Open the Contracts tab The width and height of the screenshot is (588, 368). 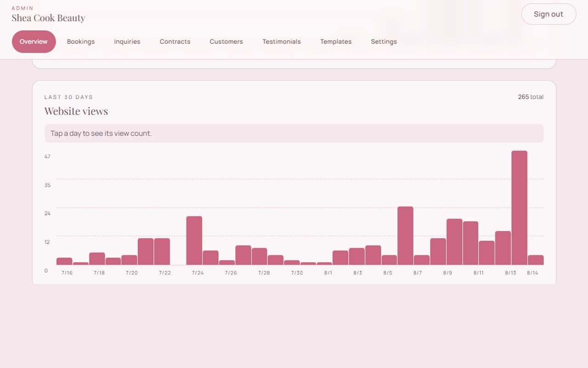coord(175,41)
